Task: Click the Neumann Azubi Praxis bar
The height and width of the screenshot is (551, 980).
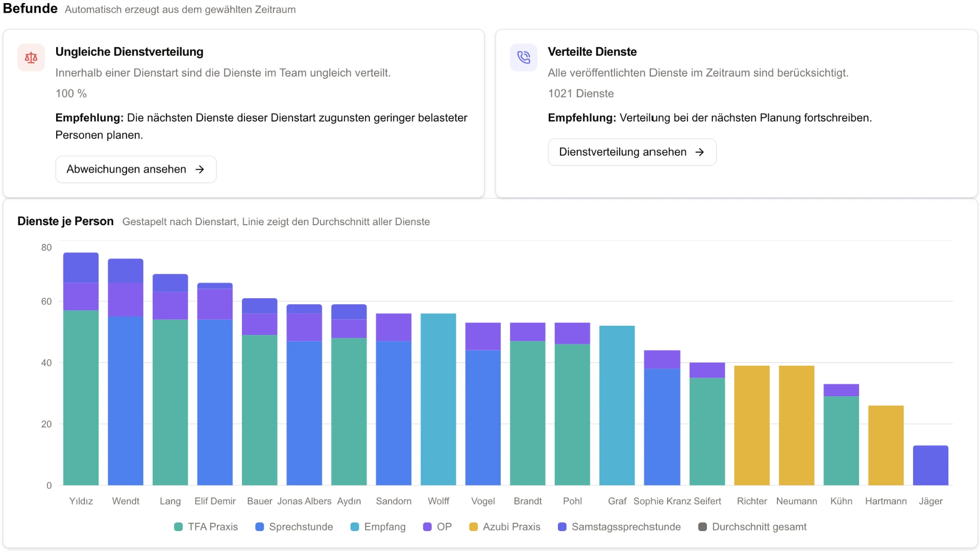Action: 797,425
